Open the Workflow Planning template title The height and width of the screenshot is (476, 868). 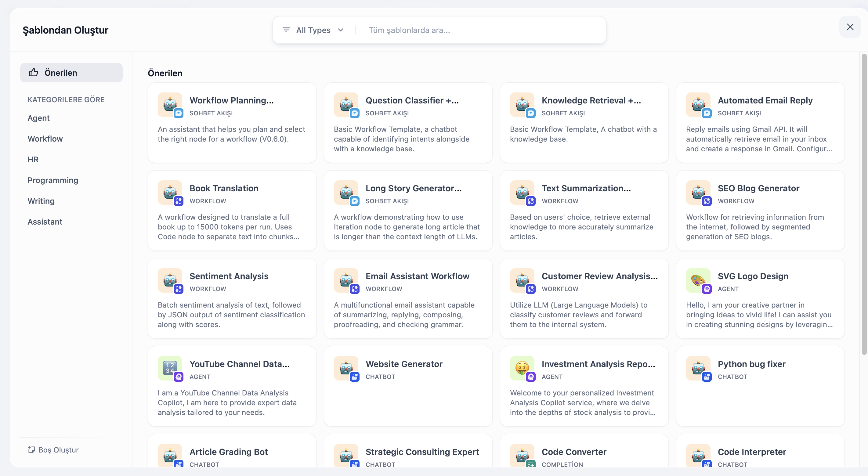[x=231, y=100]
